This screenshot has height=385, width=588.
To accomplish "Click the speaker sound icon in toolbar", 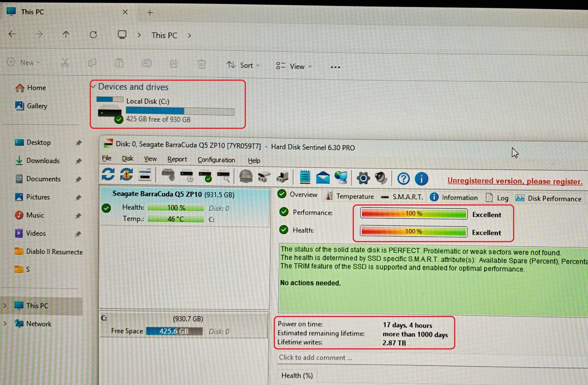I will pyautogui.click(x=381, y=178).
